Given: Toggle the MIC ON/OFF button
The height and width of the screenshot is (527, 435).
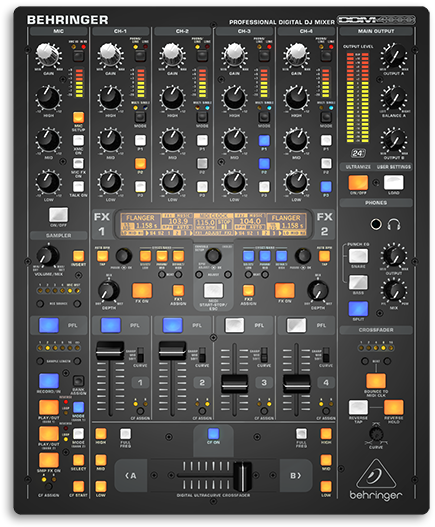Looking at the screenshot, I should pyautogui.click(x=58, y=214).
